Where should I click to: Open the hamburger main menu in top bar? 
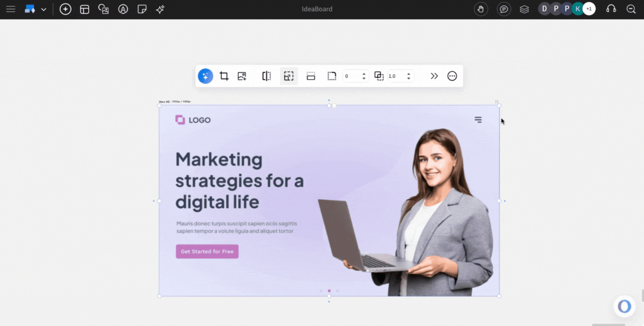[x=10, y=9]
